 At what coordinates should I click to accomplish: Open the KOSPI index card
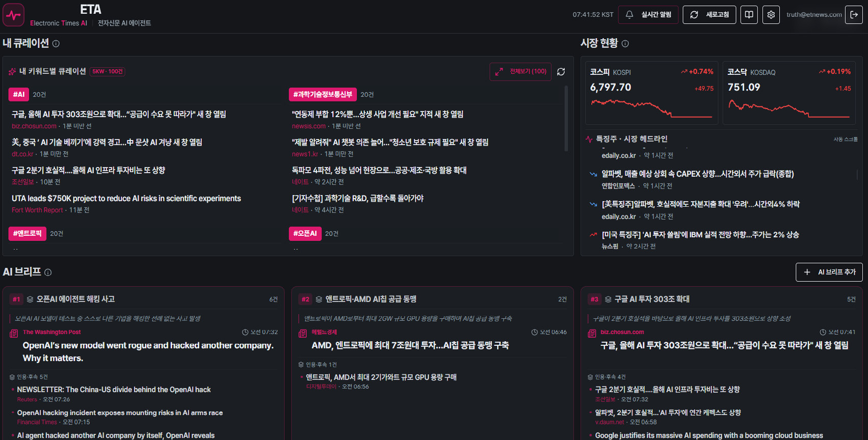coord(651,93)
